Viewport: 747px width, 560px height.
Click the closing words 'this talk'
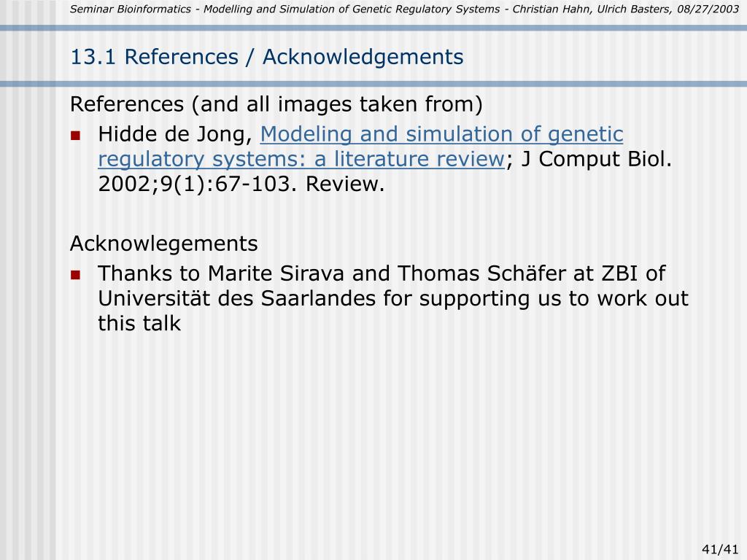pos(139,323)
